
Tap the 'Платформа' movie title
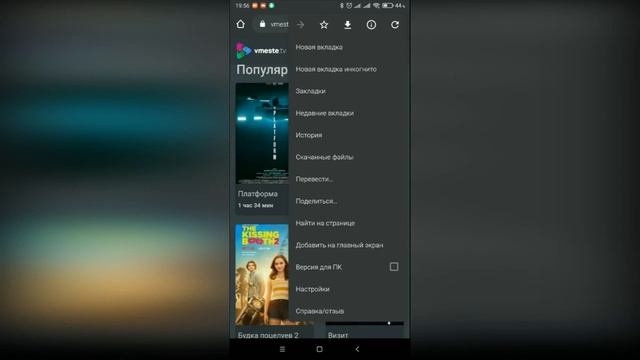tap(258, 194)
